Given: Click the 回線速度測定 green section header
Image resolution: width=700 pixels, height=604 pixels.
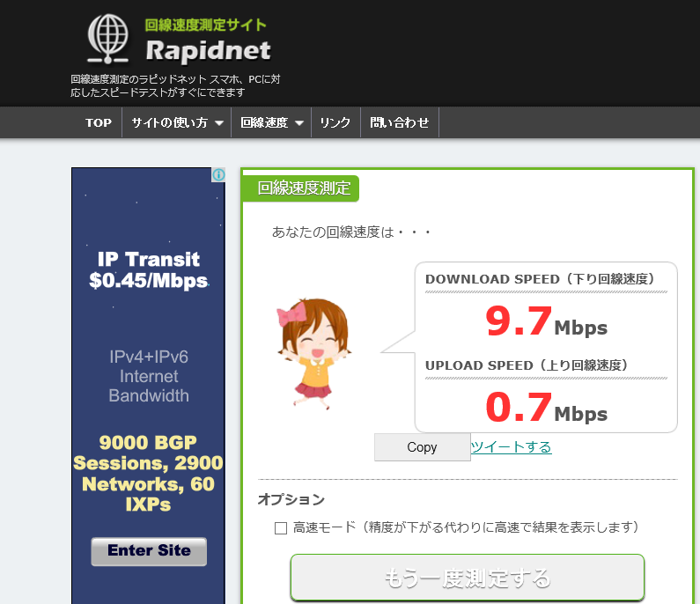Looking at the screenshot, I should point(300,188).
